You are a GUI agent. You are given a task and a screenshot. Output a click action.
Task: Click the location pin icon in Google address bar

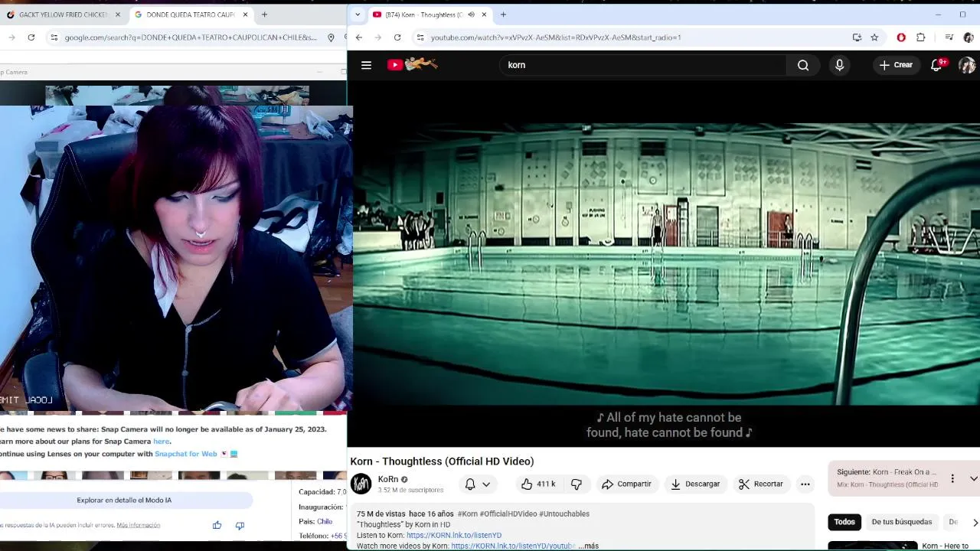(331, 37)
